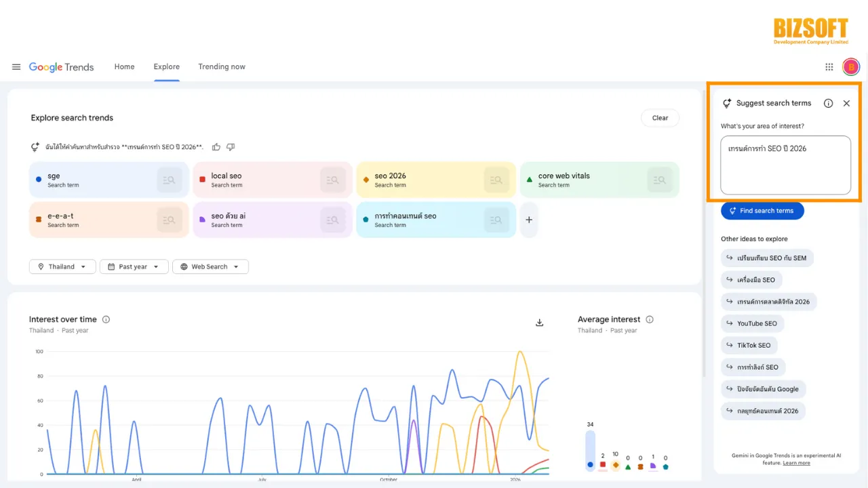Switch to the Trending now tab
868x488 pixels.
pyautogui.click(x=222, y=66)
